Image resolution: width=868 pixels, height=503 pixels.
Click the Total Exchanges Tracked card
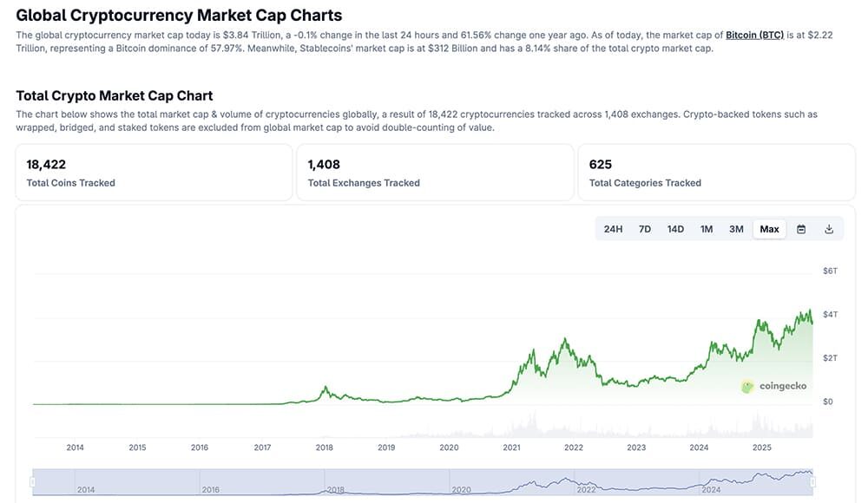[x=436, y=172]
